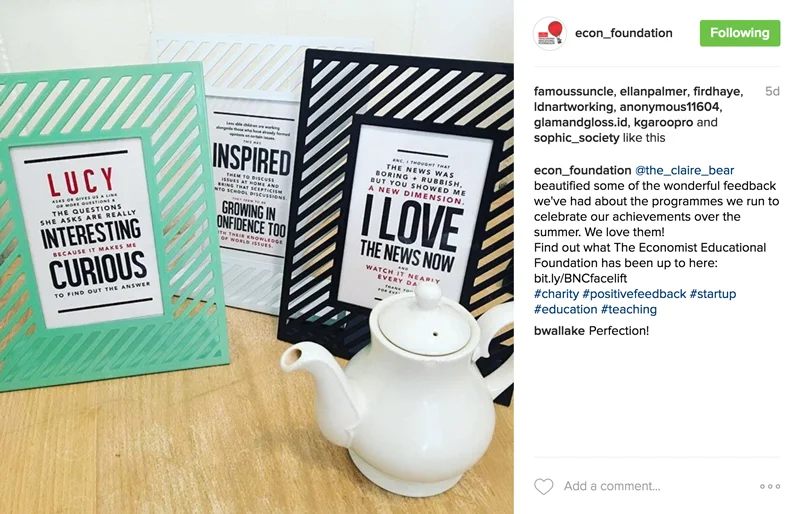Open the #positivefeedback hashtag
800x514 pixels.
pos(634,294)
